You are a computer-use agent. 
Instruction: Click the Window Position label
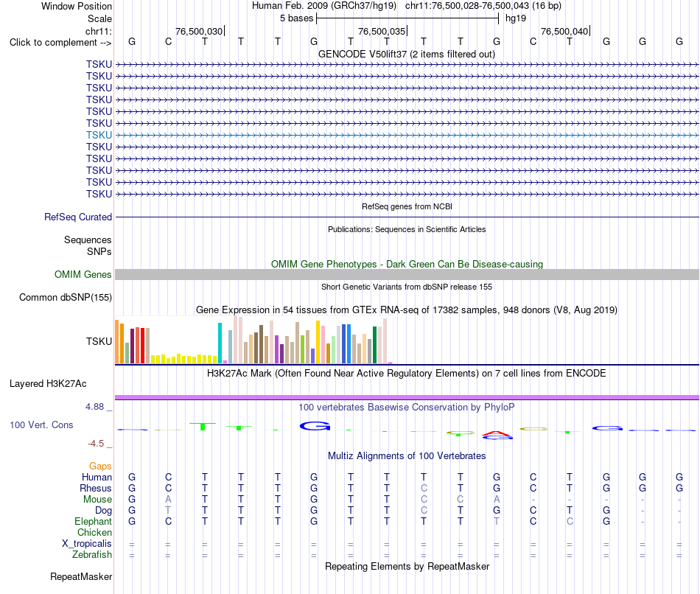point(77,6)
